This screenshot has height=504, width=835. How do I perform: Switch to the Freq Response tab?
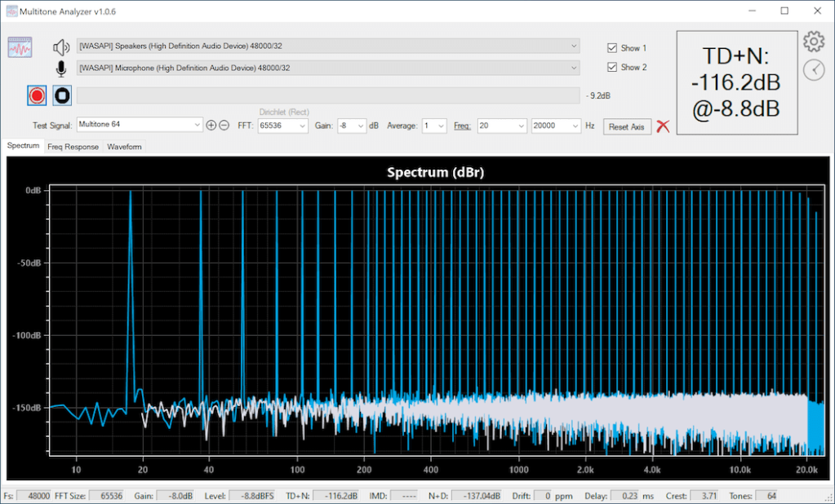(73, 147)
